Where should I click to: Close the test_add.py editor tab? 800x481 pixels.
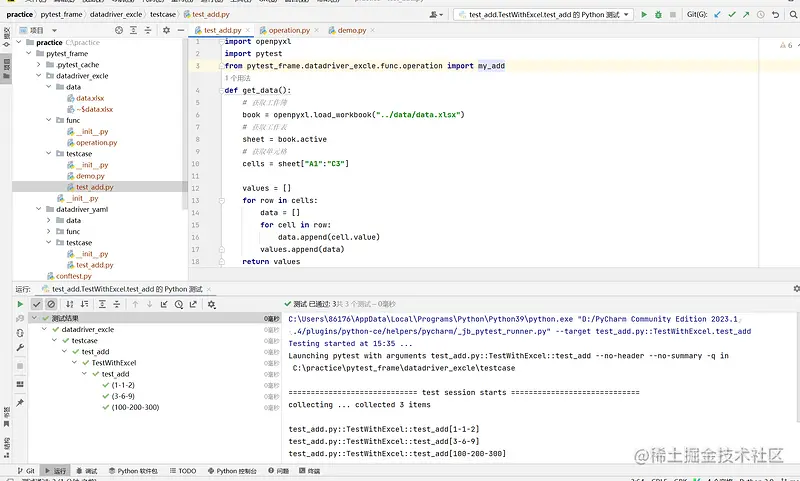[x=247, y=31]
